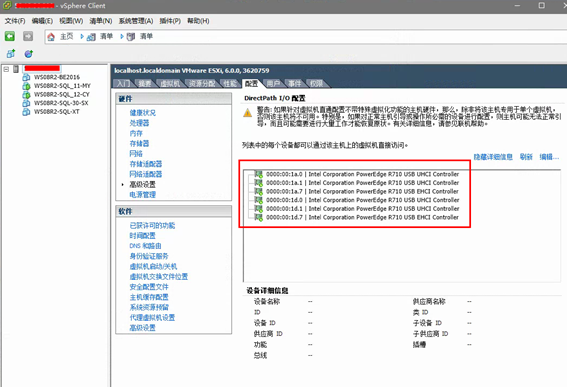
Task: Click the second 清单 host icon in breadcrumb
Action: pos(131,37)
